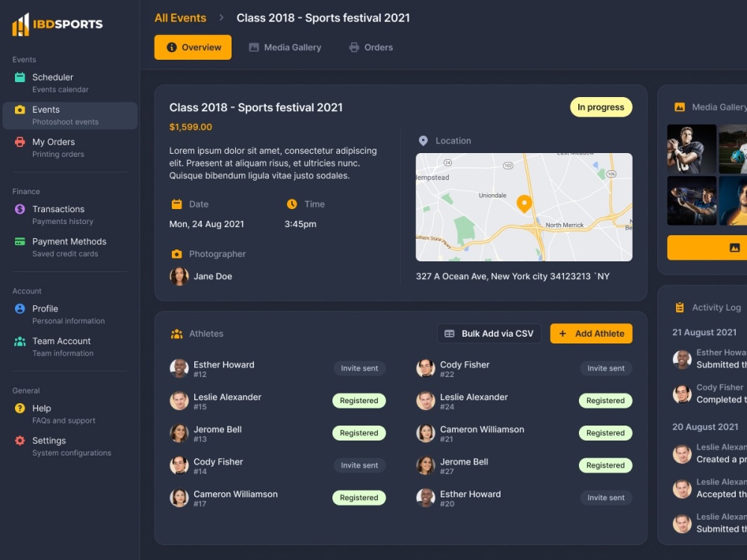Open Scheduler in the sidebar
This screenshot has height=560, width=747.
click(70, 83)
